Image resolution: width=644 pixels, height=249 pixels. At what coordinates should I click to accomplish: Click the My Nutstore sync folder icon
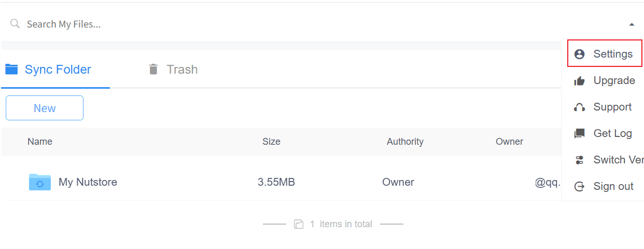click(40, 182)
